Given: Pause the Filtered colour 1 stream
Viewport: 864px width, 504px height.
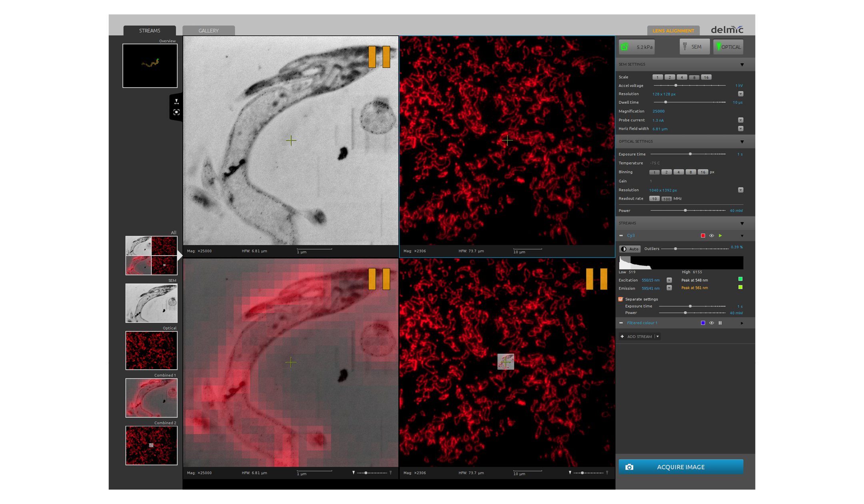Looking at the screenshot, I should (720, 323).
